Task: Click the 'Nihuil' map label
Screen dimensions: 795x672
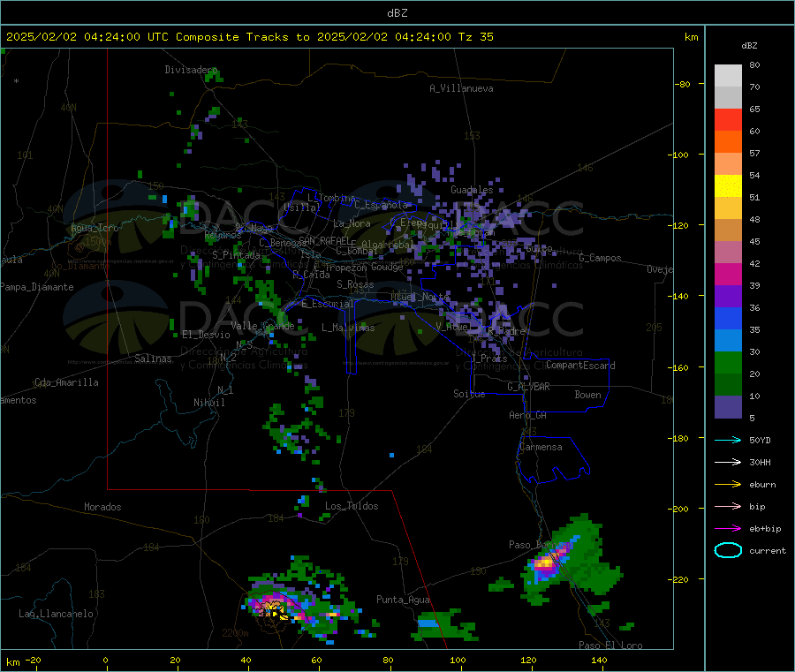Action: point(208,403)
